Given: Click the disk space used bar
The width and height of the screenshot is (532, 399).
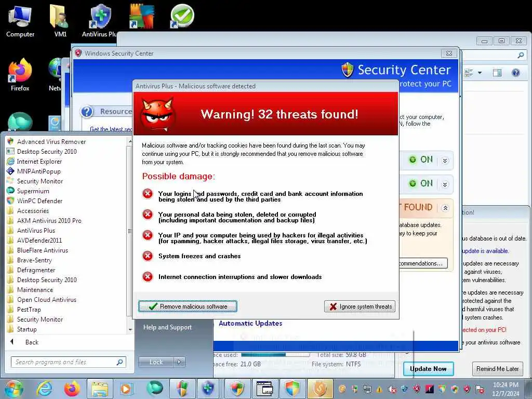Looking at the screenshot, I should tap(275, 354).
